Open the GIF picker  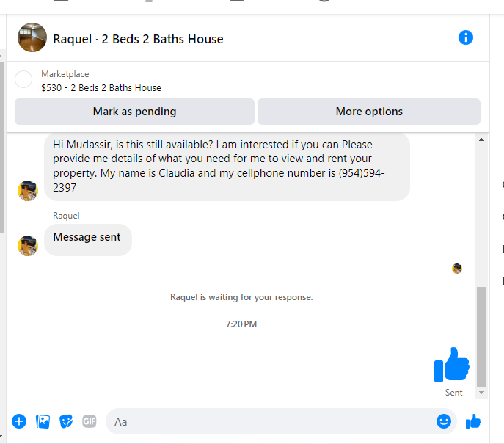(90, 421)
